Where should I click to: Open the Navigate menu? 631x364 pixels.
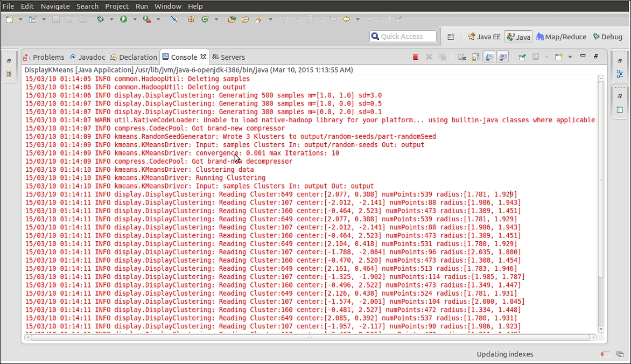point(55,6)
